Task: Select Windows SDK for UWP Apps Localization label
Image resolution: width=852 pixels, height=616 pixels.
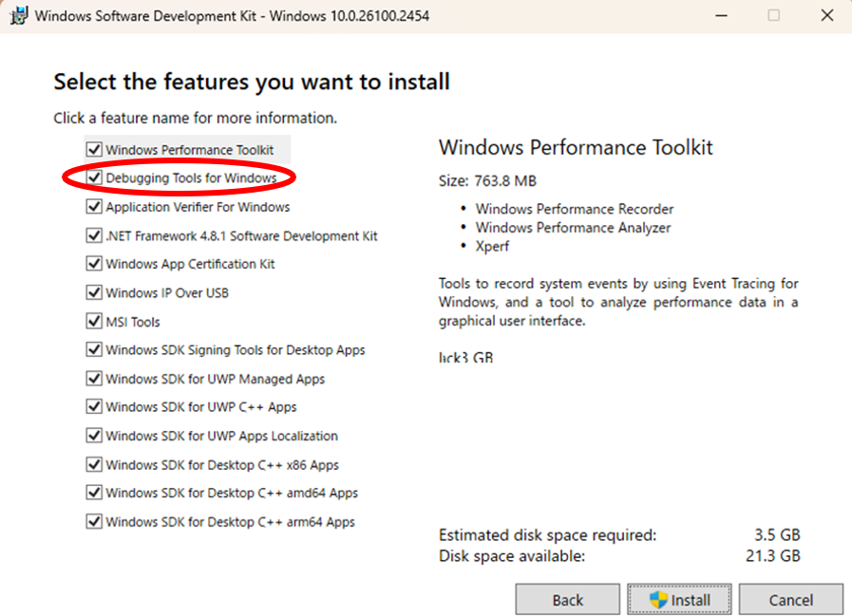Action: (221, 437)
